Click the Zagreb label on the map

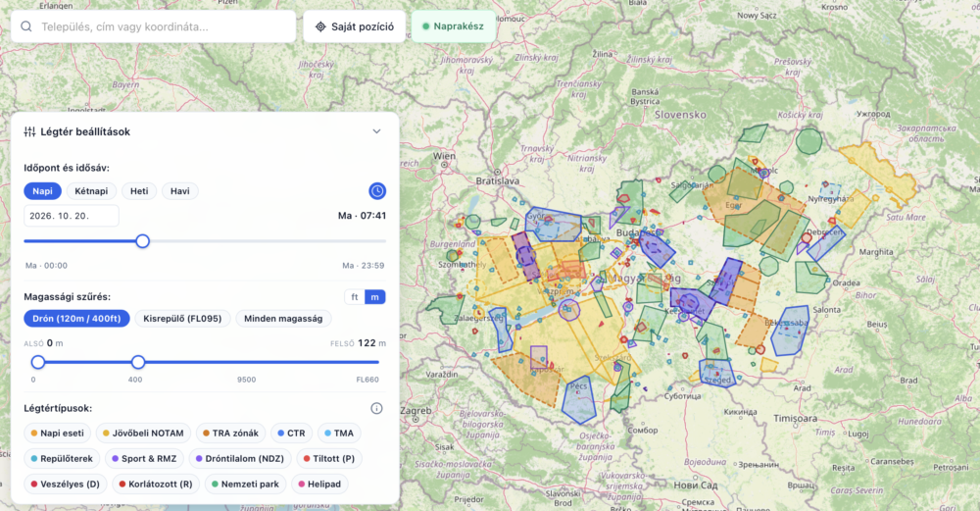[416, 410]
